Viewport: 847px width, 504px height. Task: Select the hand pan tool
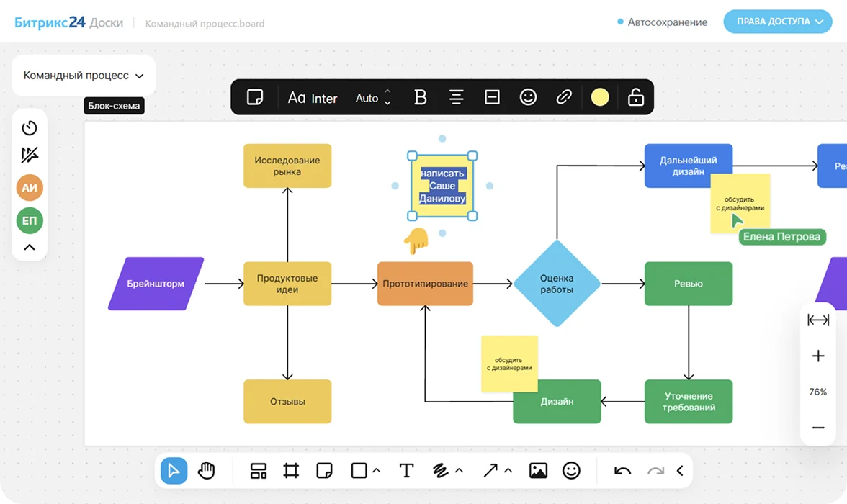click(x=207, y=471)
